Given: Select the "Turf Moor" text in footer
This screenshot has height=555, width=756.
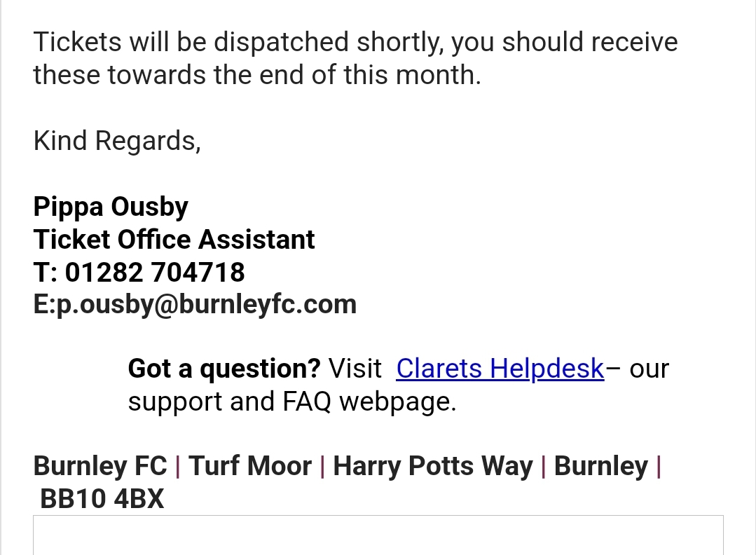Looking at the screenshot, I should point(250,466).
